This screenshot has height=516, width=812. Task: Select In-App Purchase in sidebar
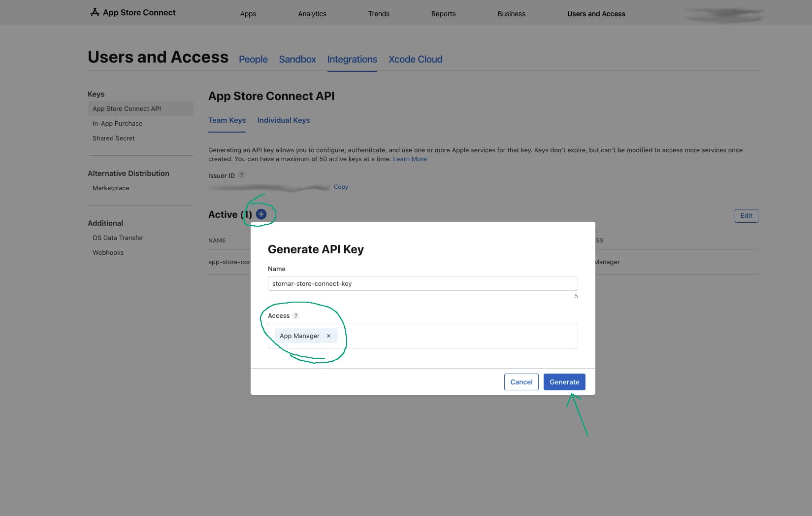click(117, 123)
